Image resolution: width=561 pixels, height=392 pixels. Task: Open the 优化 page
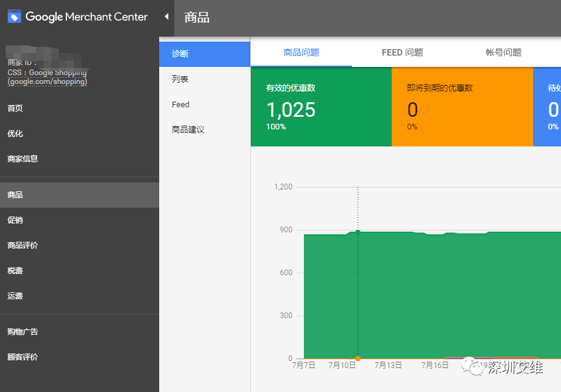click(x=15, y=133)
